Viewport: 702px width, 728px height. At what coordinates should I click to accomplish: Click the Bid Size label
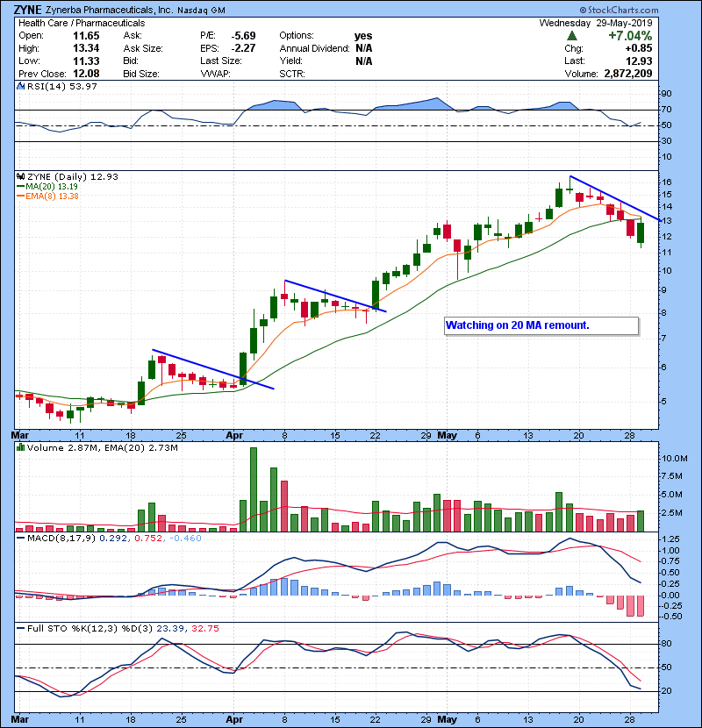tap(141, 74)
